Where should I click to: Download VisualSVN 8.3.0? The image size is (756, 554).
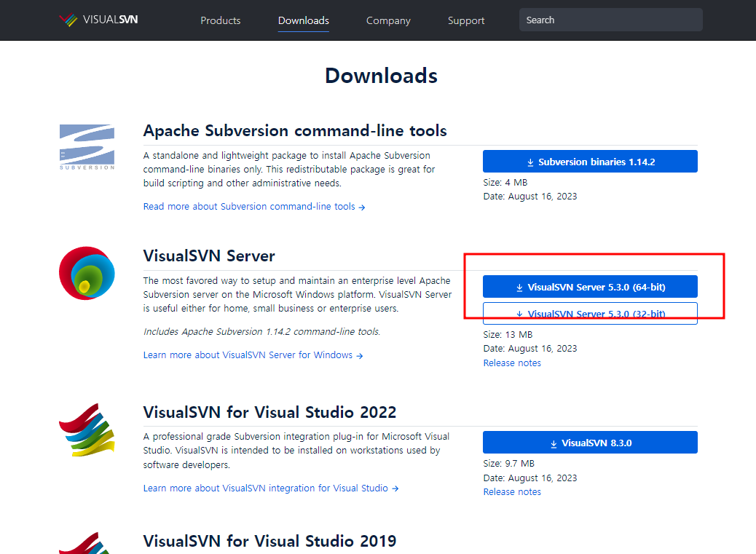[x=590, y=442]
